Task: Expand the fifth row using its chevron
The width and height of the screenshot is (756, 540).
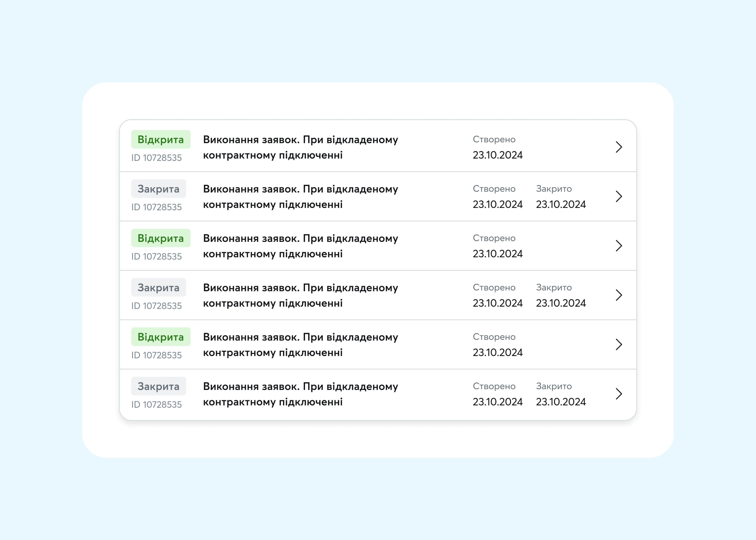Action: pos(618,345)
